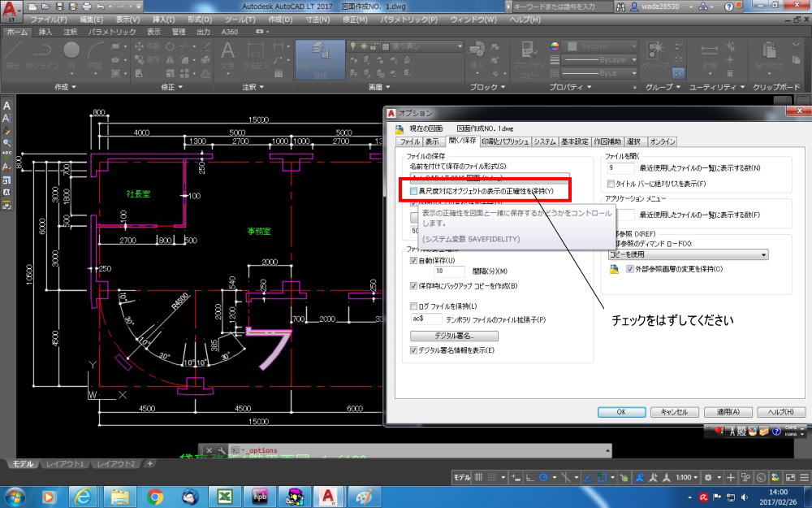This screenshot has width=812, height=508.
Task: Open the ツール(T) menu
Action: [x=240, y=20]
